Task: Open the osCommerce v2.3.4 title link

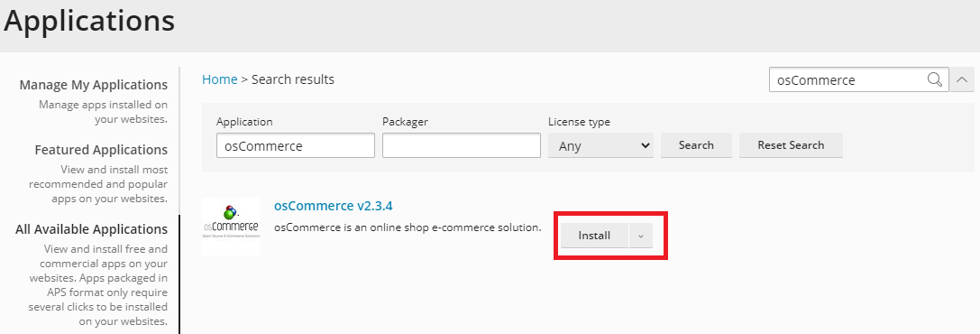Action: (x=333, y=206)
